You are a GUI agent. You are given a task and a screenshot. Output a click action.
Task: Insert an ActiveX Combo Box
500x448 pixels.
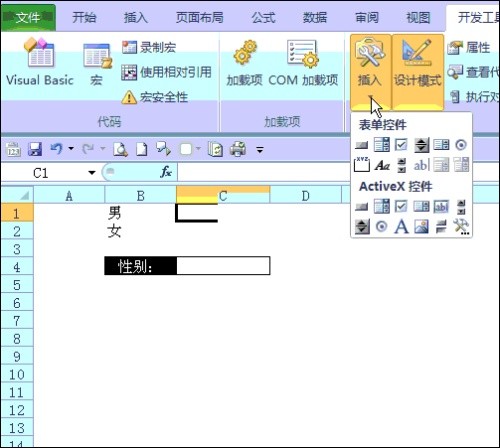(382, 207)
